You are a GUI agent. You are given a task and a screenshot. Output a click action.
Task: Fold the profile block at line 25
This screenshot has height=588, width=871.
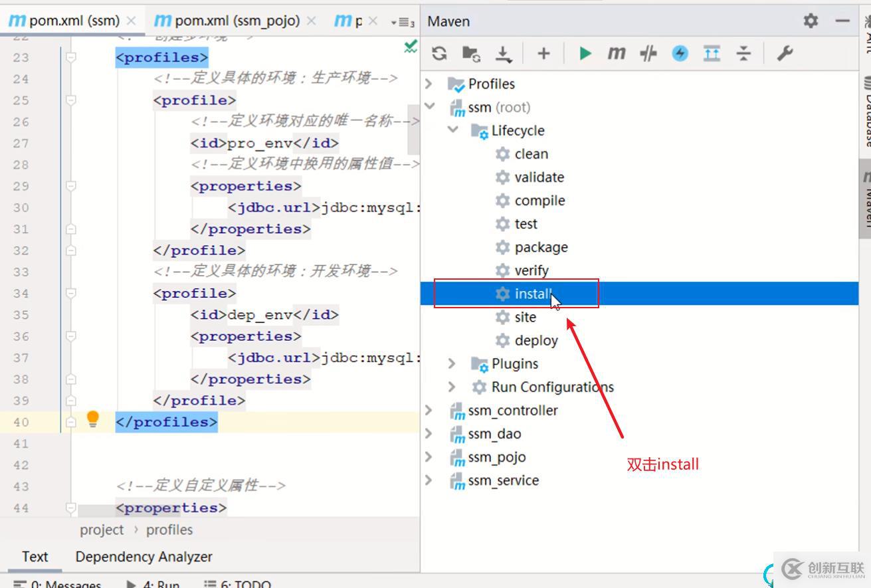click(70, 100)
